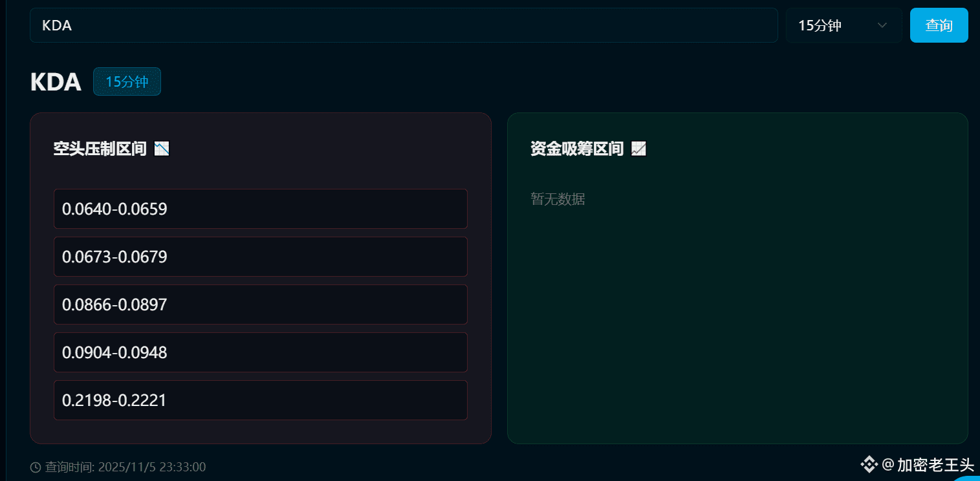The width and height of the screenshot is (980, 481).
Task: Click the chevron arrow in interval selector
Action: (x=882, y=25)
